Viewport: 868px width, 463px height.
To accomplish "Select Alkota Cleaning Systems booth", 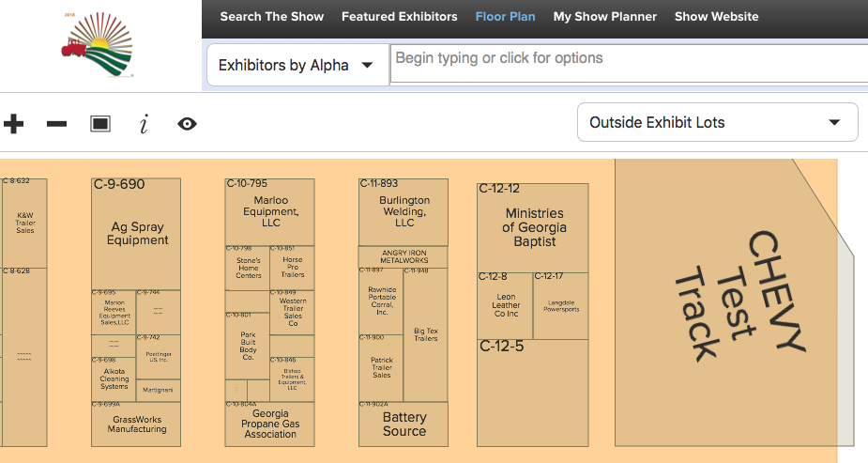I will (114, 379).
